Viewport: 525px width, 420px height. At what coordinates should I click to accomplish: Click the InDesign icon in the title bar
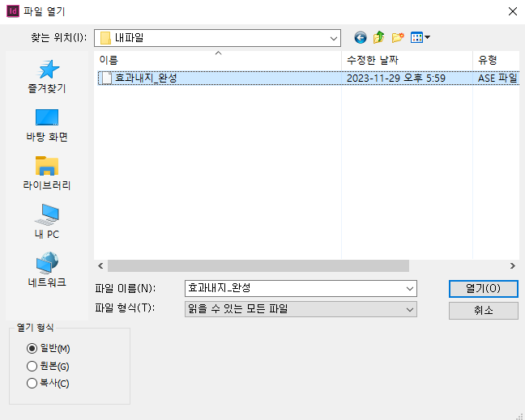point(13,11)
